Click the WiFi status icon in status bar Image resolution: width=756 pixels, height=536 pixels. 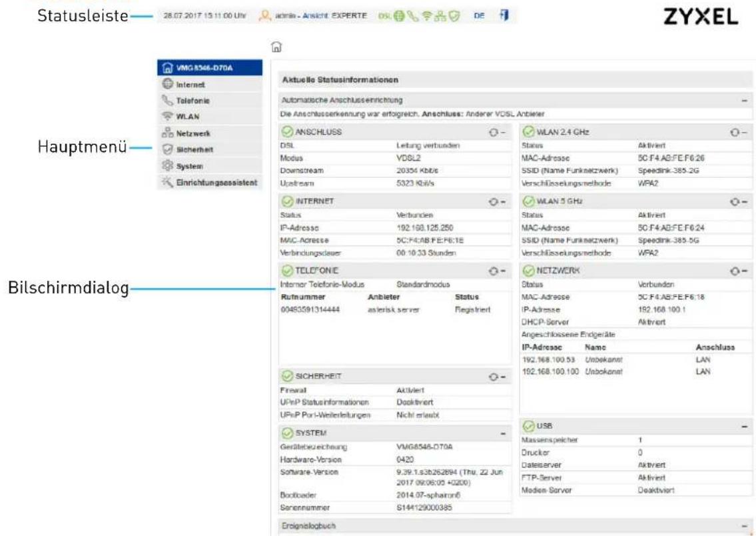pos(427,16)
